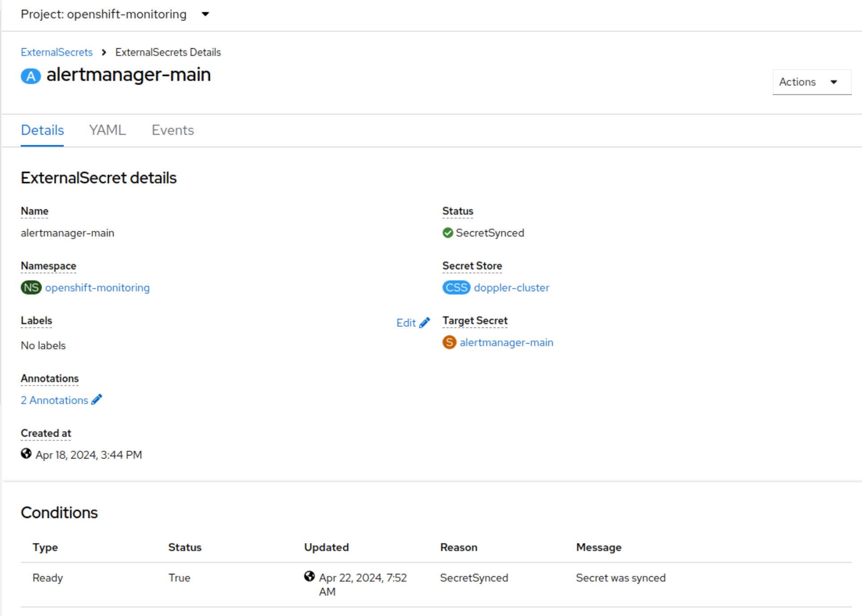Click the CSS cluster secret store badge
This screenshot has height=616, width=862.
[456, 287]
